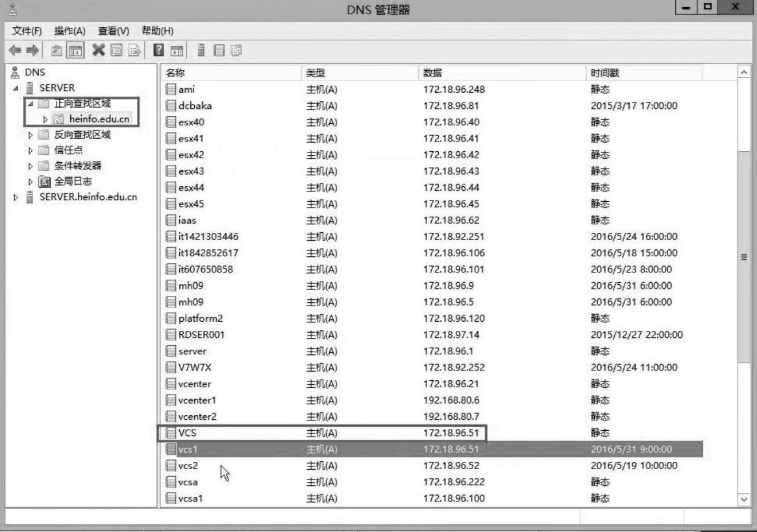
Task: Open the 文件(F) menu
Action: tap(27, 31)
